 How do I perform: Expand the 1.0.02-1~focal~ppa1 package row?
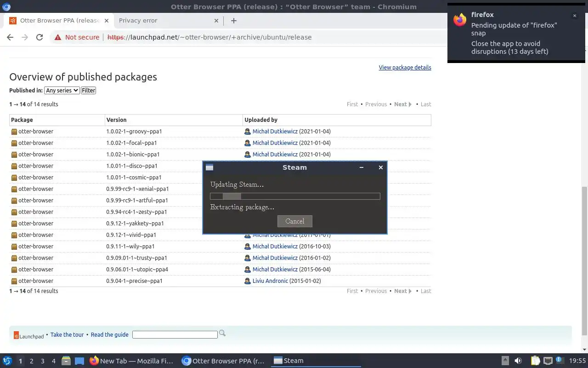pyautogui.click(x=220, y=143)
